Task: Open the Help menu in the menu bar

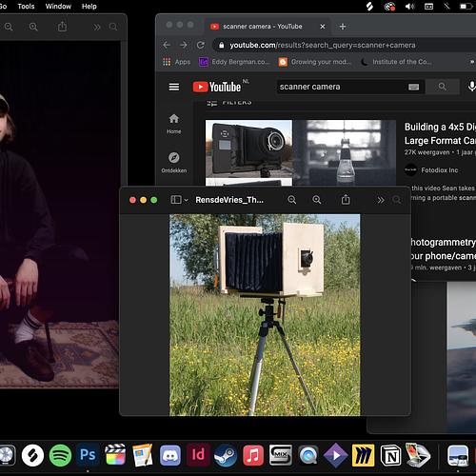Action: tap(89, 7)
